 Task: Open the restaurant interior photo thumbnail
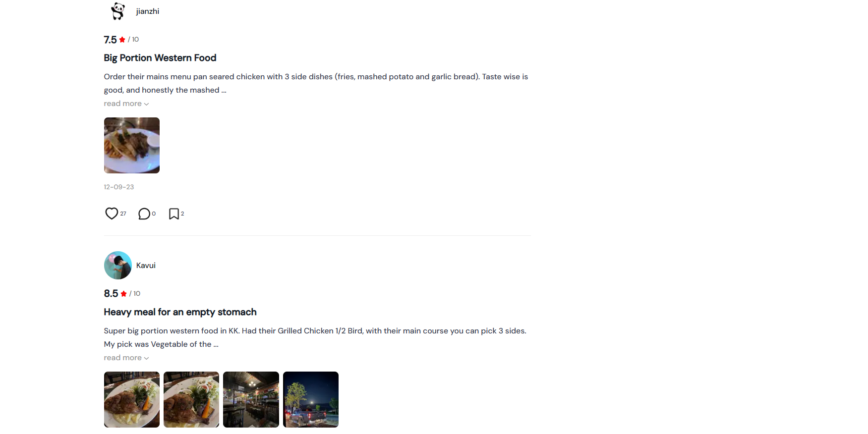(251, 399)
